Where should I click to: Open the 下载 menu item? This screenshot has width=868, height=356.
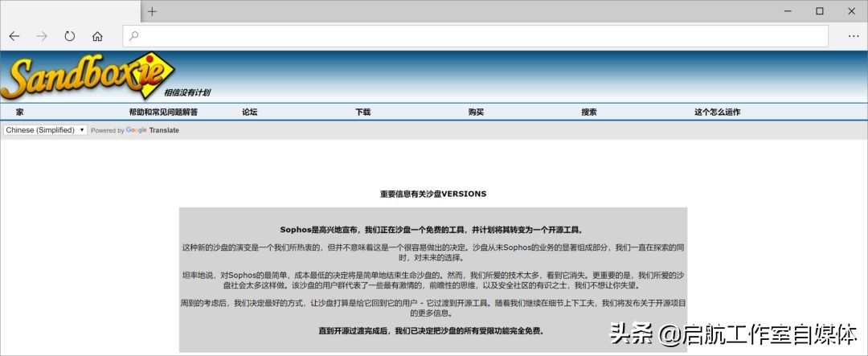click(362, 112)
